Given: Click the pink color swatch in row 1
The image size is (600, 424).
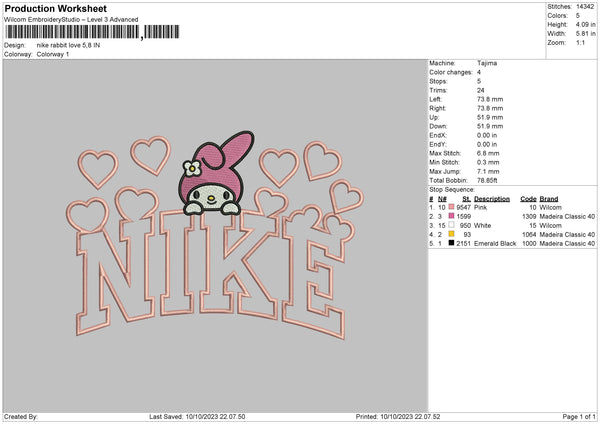Looking at the screenshot, I should [452, 207].
